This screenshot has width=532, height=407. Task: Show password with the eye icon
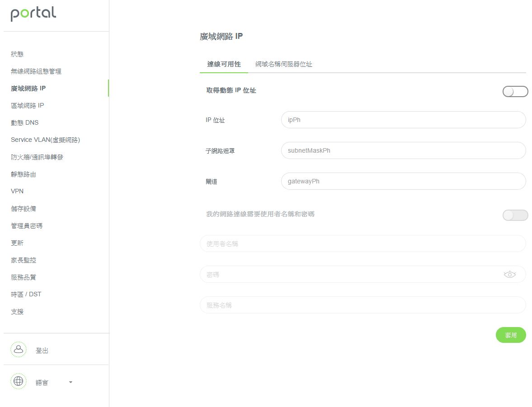click(509, 274)
